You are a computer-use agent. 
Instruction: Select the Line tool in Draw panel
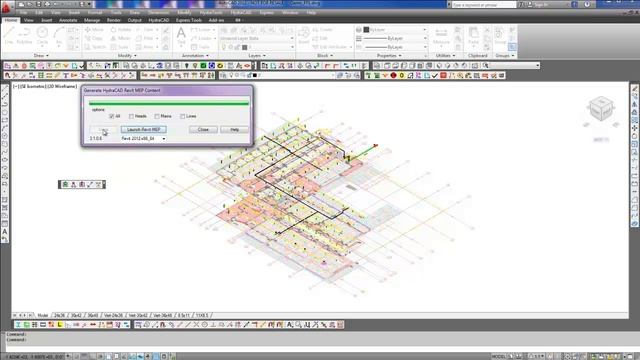point(9,36)
